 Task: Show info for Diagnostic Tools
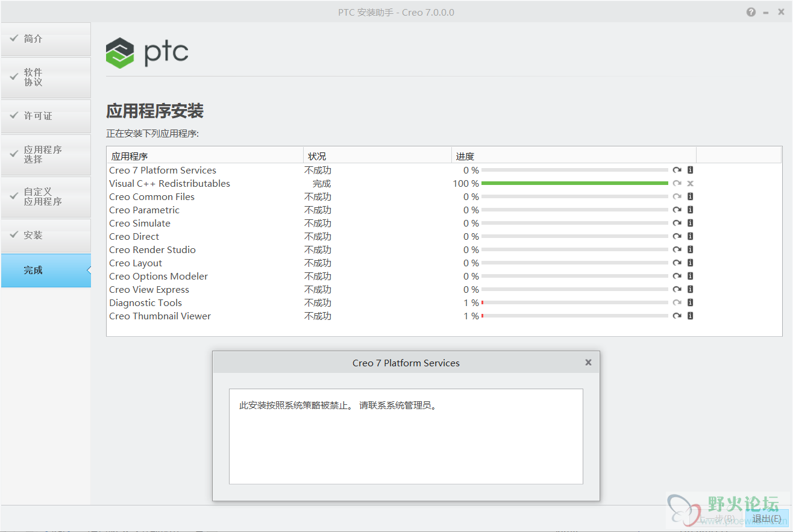point(691,302)
